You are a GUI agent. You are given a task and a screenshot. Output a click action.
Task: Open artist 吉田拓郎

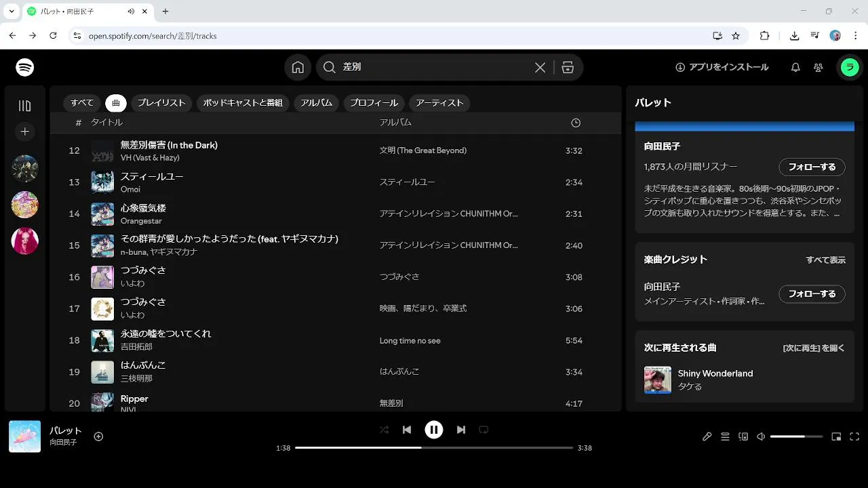(136, 346)
